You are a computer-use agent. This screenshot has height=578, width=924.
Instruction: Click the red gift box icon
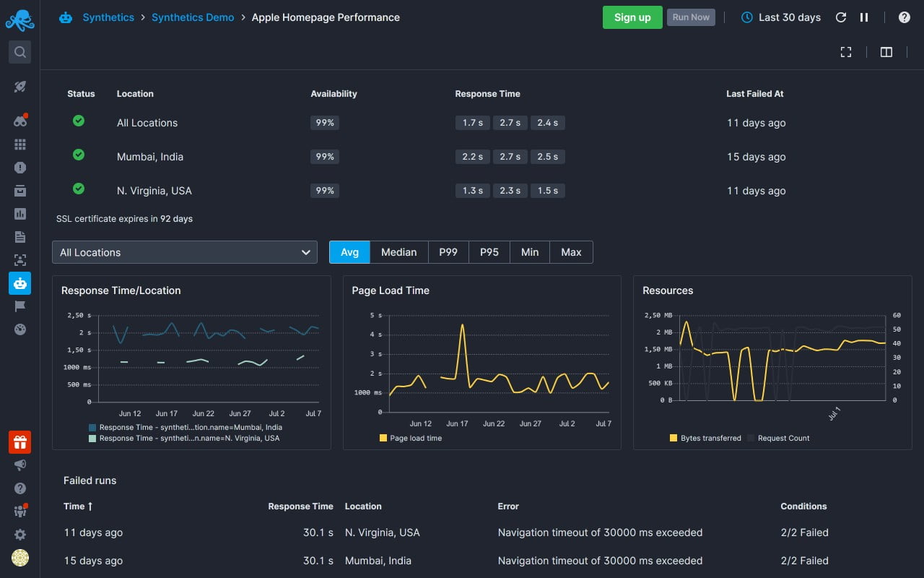click(20, 442)
